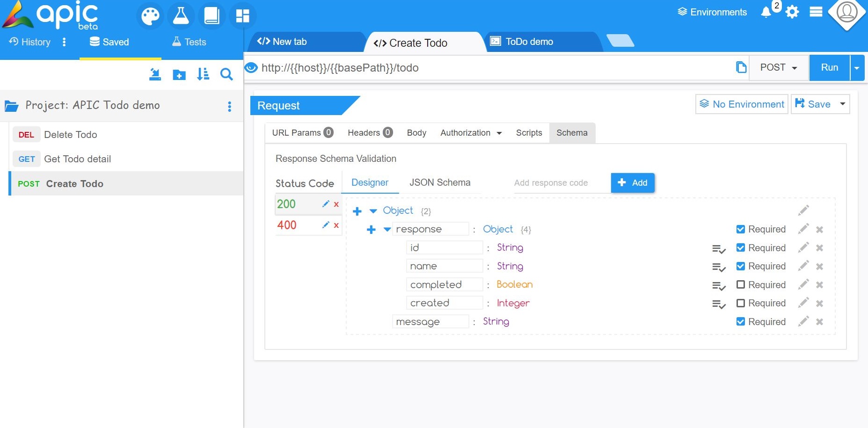Viewport: 868px width, 428px height.
Task: Open a new blank tab
Action: [x=620, y=41]
